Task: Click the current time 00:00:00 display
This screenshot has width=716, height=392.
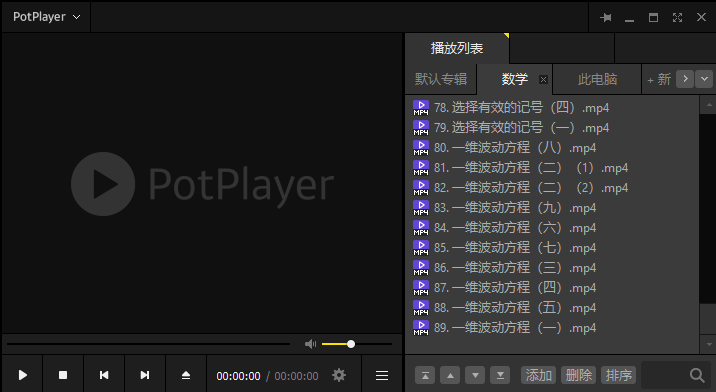Action: pyautogui.click(x=238, y=376)
